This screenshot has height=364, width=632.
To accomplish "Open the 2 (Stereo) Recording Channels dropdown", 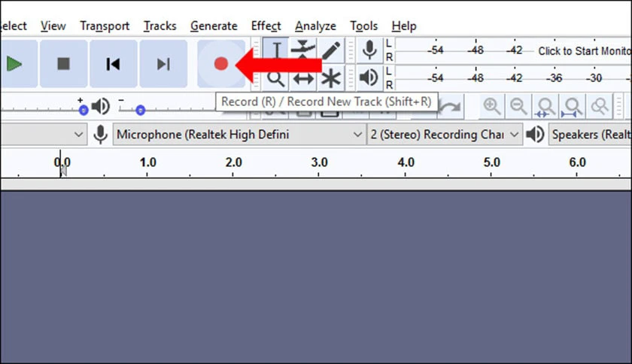I will pos(445,134).
